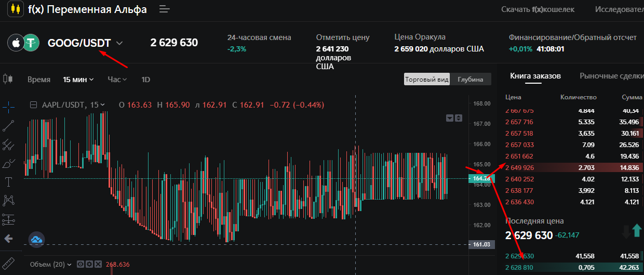This screenshot has height=275, width=644.
Task: Hide the Volume indicator using eye icon
Action: [81, 265]
